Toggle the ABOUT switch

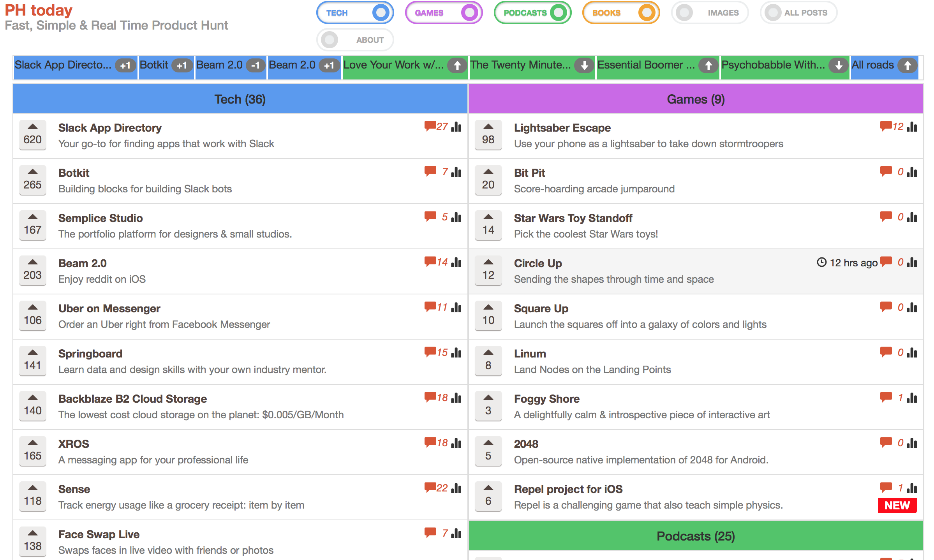click(355, 40)
